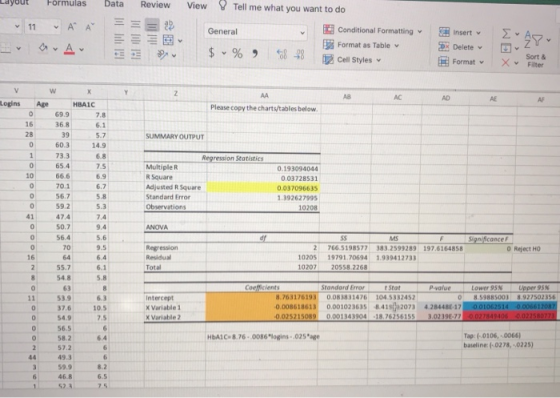Open the fill color dropdown arrow

[x=55, y=49]
